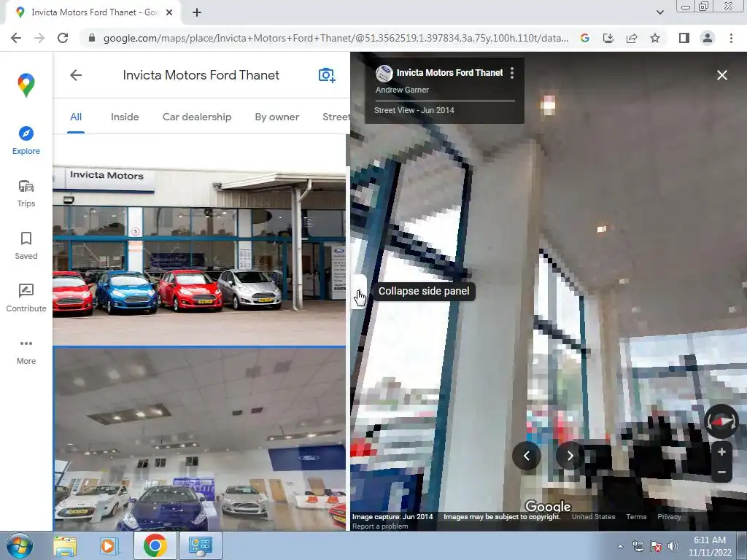View site information lock icon
Viewport: 747px width, 560px height.
92,38
